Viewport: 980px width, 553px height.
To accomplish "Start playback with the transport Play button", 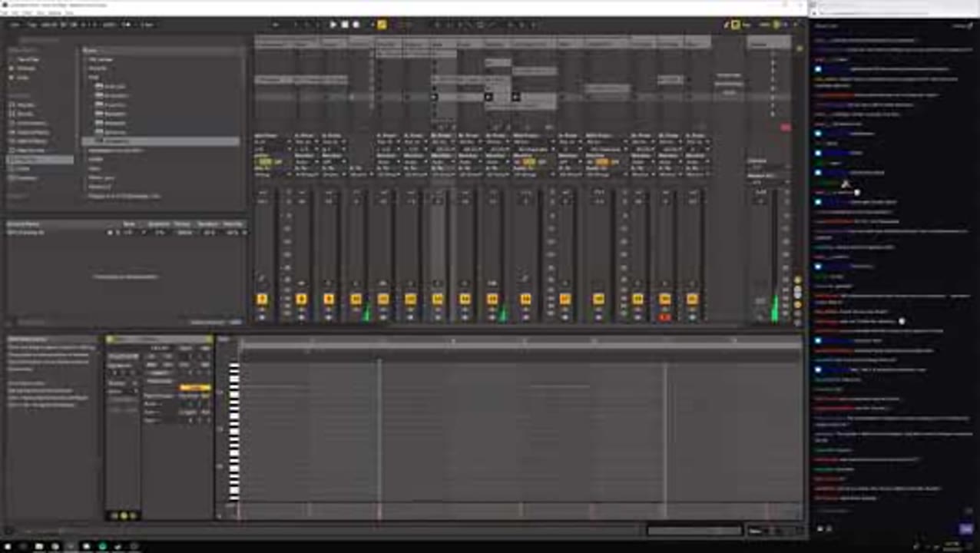I will coord(333,25).
